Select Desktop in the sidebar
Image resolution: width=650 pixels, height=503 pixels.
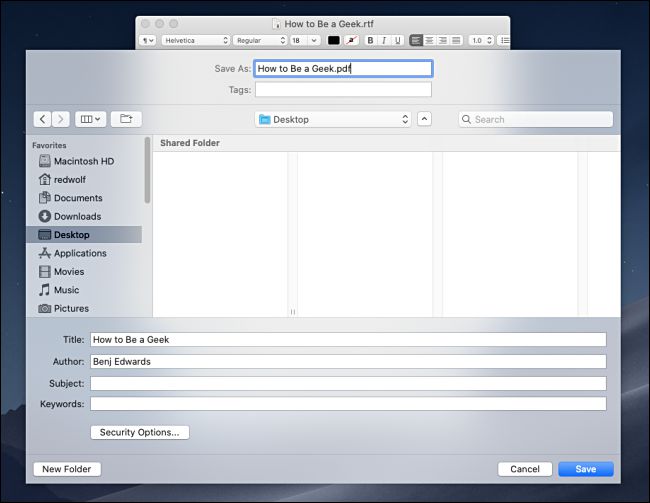click(x=84, y=235)
